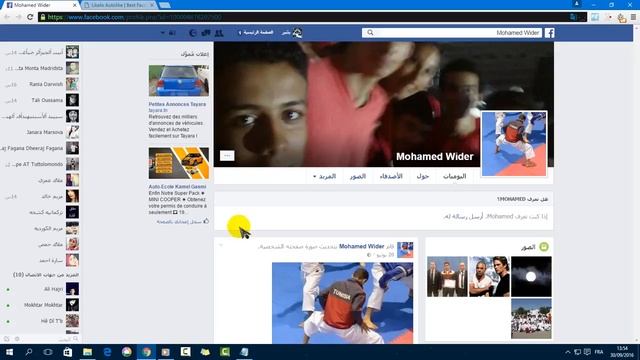The width and height of the screenshot is (640, 360).
Task: Click the address bar URL
Action: [135, 17]
